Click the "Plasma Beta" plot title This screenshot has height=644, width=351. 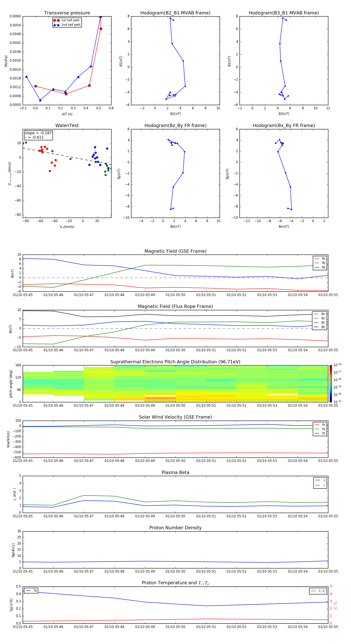coord(175,473)
